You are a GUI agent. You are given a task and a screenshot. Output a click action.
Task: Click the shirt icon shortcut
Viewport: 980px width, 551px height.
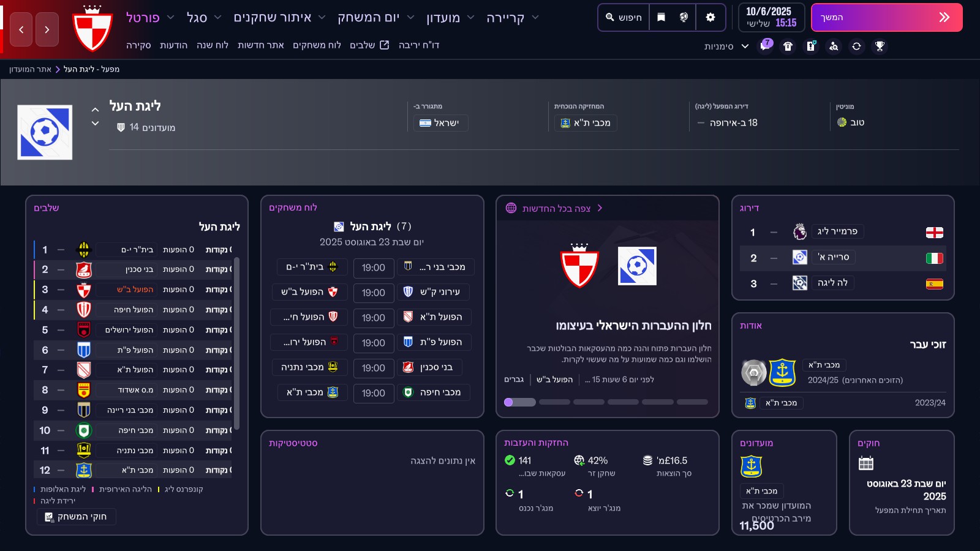788,46
